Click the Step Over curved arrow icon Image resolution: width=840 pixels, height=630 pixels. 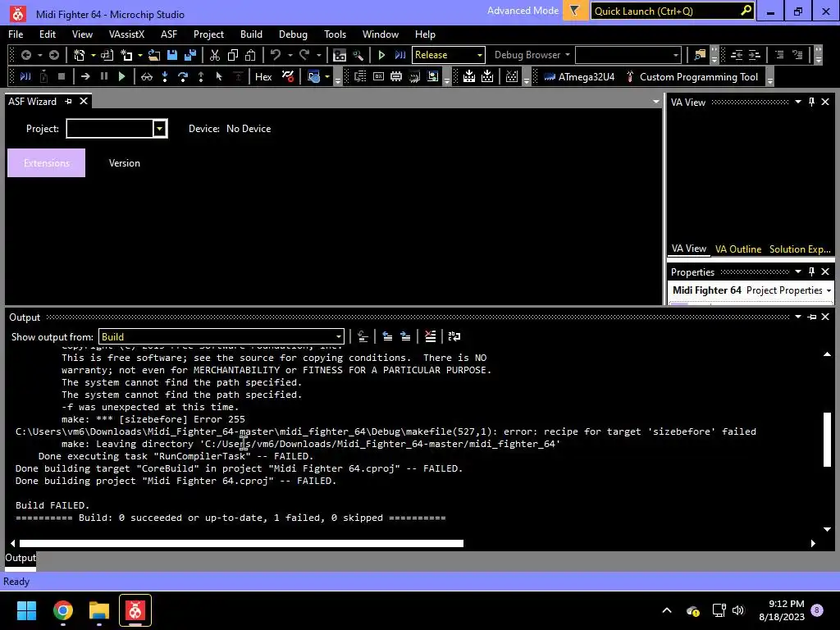[x=183, y=76]
